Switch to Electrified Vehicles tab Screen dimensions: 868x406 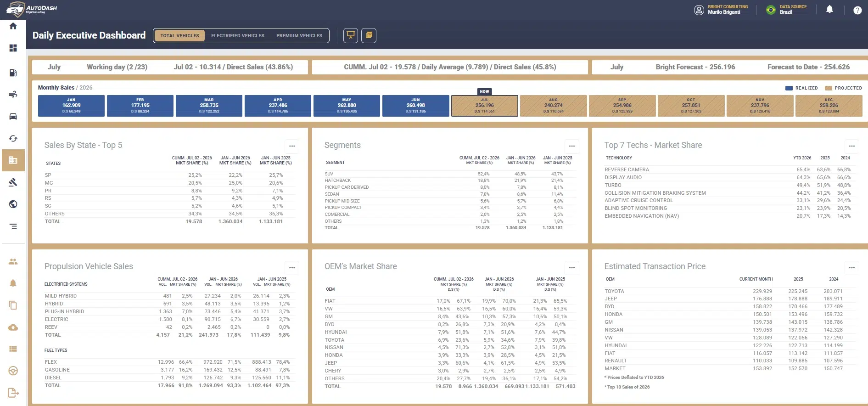(x=238, y=35)
